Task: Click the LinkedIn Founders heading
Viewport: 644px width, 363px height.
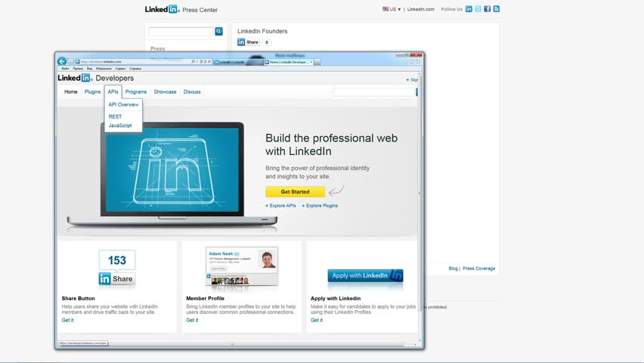Action: 262,31
